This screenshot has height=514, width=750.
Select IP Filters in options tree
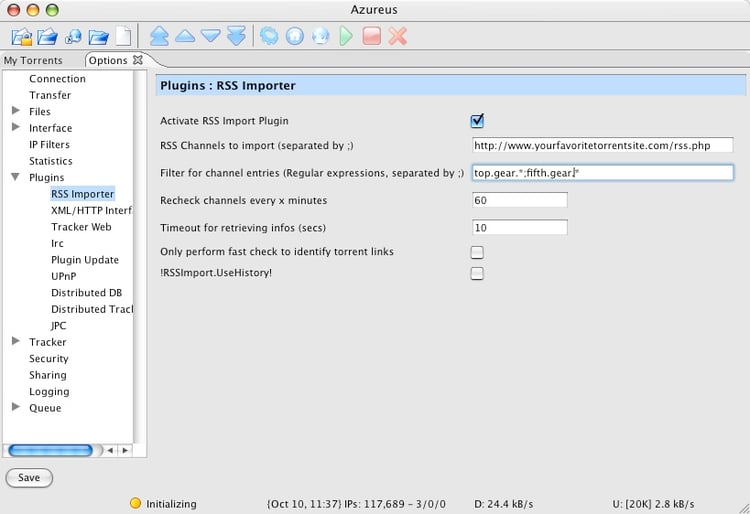click(x=49, y=144)
